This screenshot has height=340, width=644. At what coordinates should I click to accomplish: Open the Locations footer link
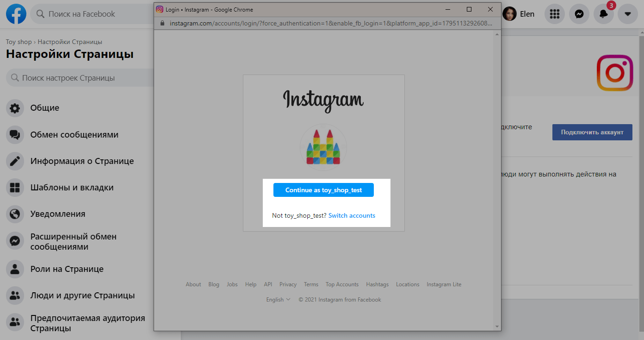[x=408, y=284]
